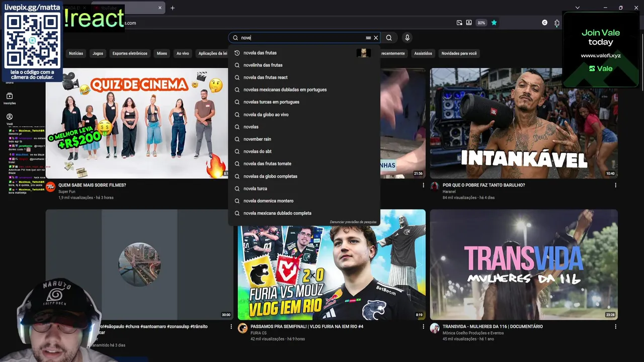Image resolution: width=644 pixels, height=362 pixels.
Task: Click the Join Vale today ad overlay
Action: coord(601,49)
